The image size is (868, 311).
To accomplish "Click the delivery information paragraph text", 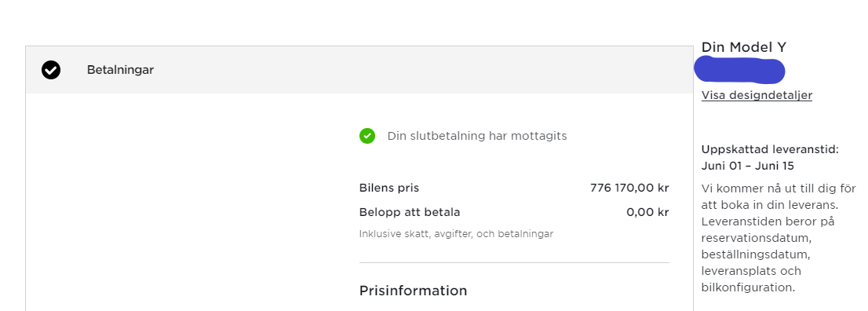I will point(779,238).
